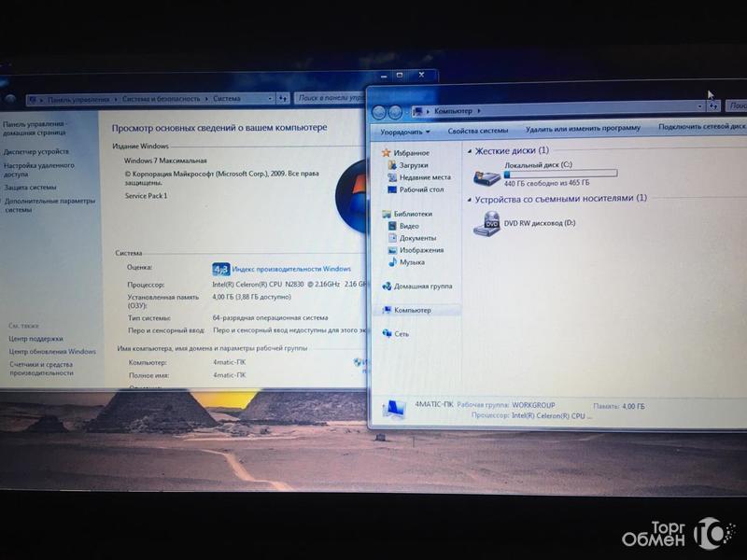Click the C: drive free-space bar
This screenshot has height=560, width=747.
(x=560, y=174)
